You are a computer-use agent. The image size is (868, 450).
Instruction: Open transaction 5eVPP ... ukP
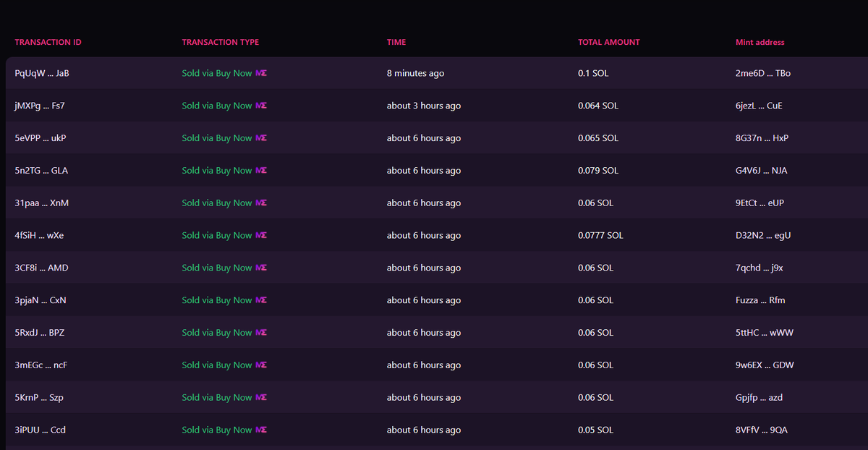click(41, 138)
